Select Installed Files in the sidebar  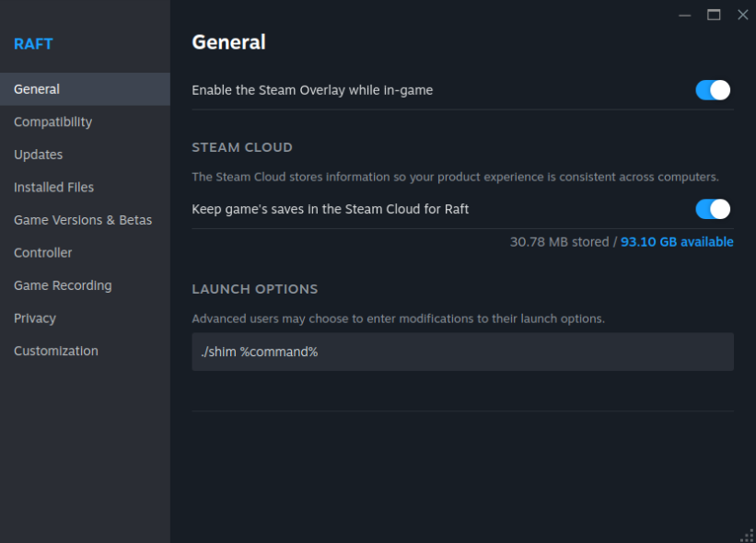[53, 188]
